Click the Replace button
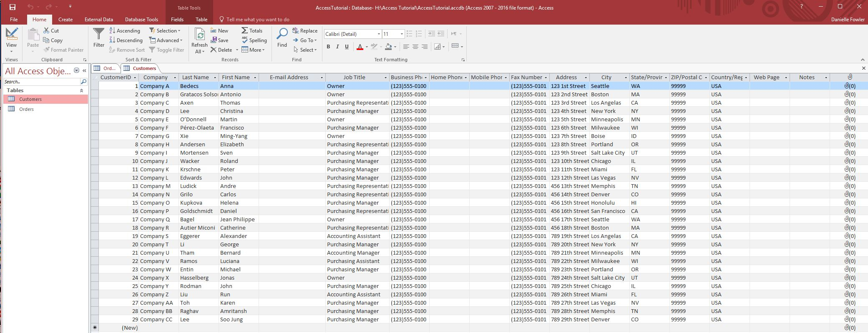 305,31
